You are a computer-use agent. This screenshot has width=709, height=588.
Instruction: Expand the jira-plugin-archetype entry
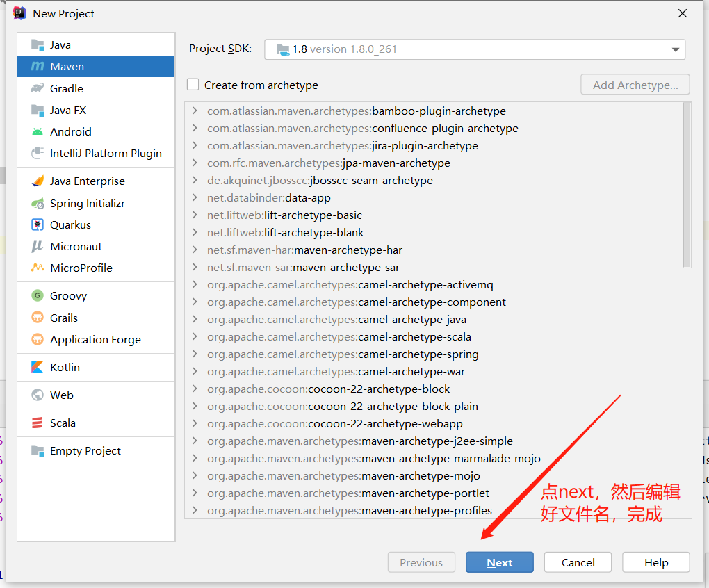pyautogui.click(x=195, y=145)
